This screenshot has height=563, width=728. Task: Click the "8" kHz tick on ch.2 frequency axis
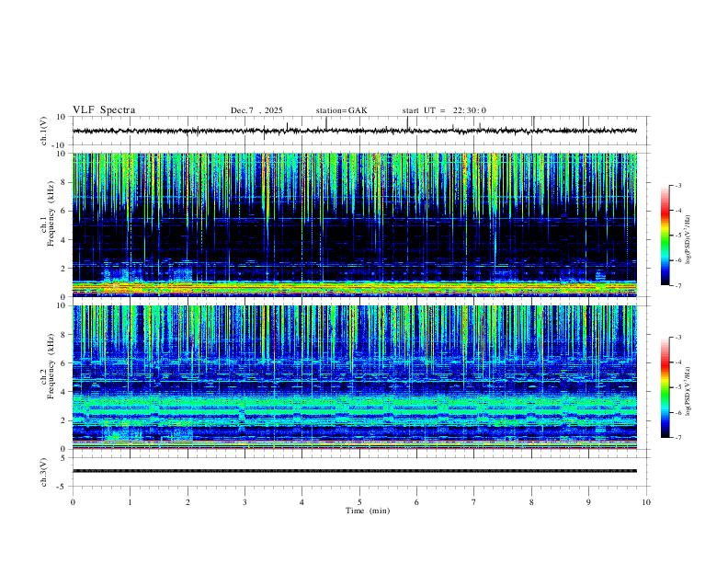(x=63, y=335)
